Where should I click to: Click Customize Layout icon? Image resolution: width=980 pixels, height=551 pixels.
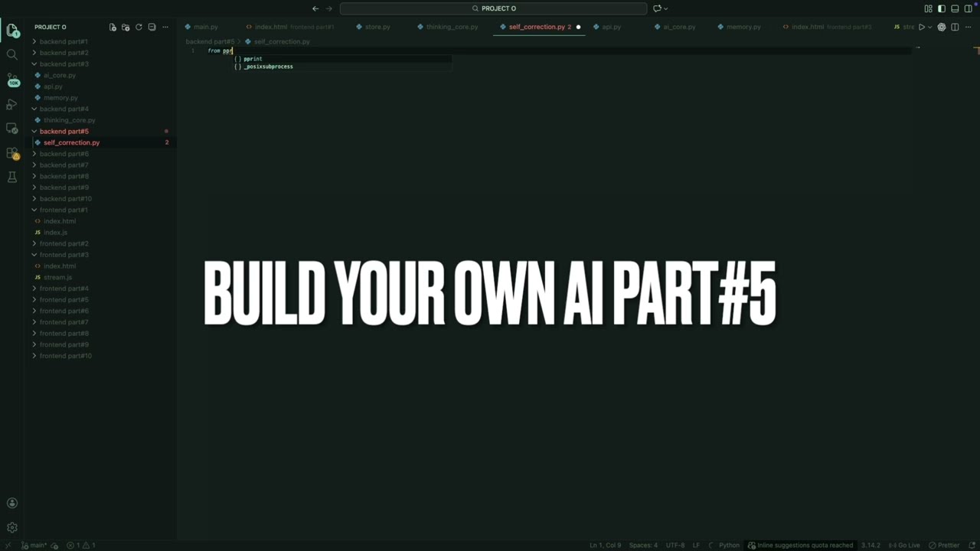click(928, 8)
